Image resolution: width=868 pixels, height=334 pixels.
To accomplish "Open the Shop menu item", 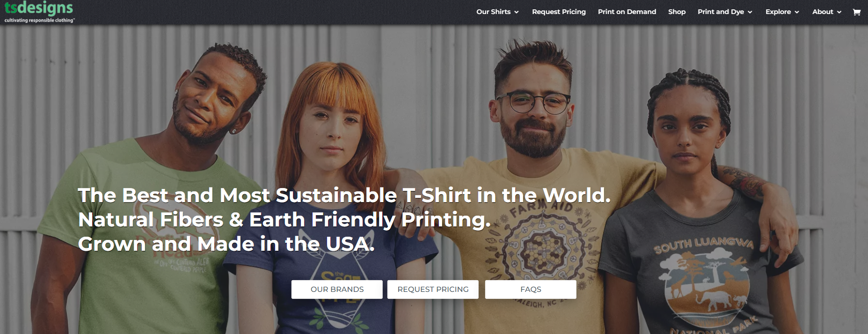I will click(x=677, y=12).
